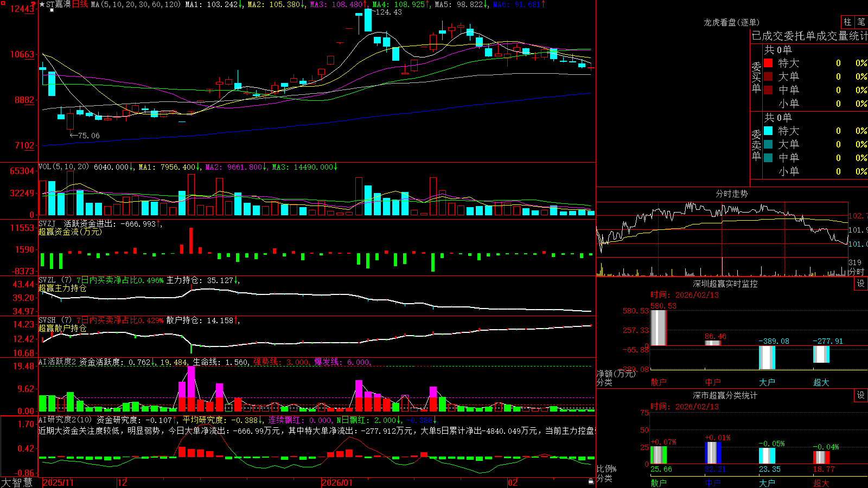Click the 02 month marker on the timeline
The height and width of the screenshot is (488, 868).
[513, 482]
